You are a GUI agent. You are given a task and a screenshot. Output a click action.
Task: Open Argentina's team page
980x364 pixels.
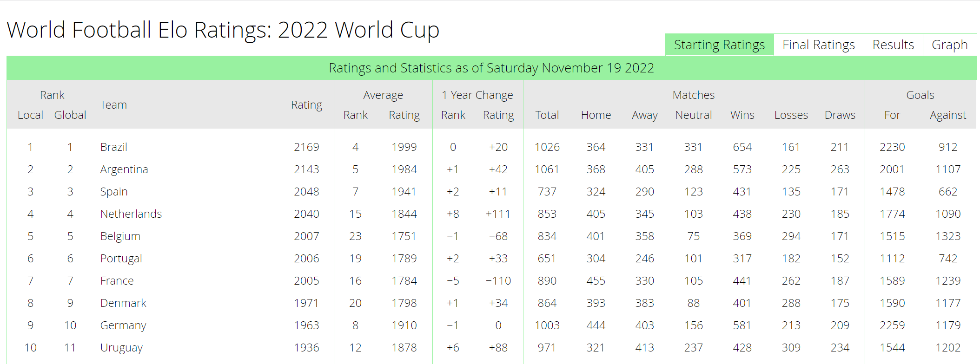tap(124, 169)
